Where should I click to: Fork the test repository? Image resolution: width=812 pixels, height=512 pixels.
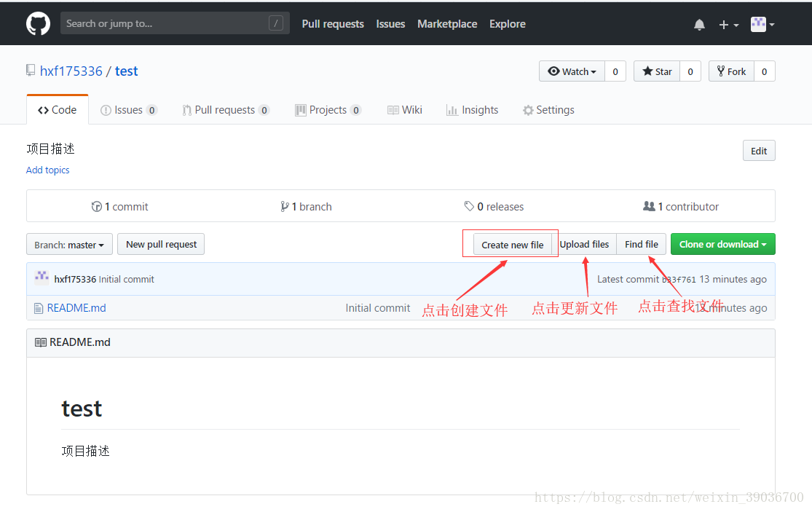pos(731,71)
